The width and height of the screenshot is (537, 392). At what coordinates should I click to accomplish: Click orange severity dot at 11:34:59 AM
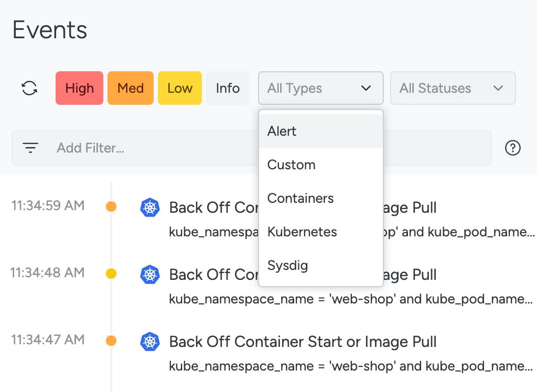(111, 206)
